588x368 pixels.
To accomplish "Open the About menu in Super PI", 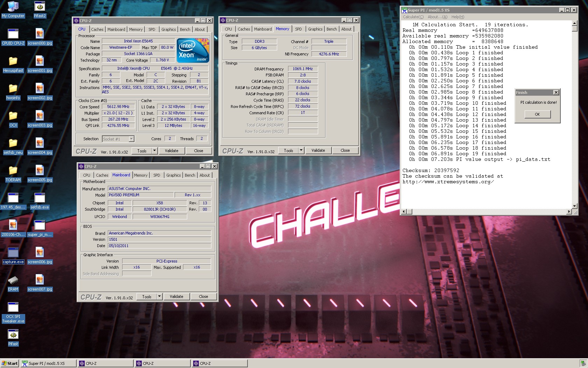I will point(437,17).
